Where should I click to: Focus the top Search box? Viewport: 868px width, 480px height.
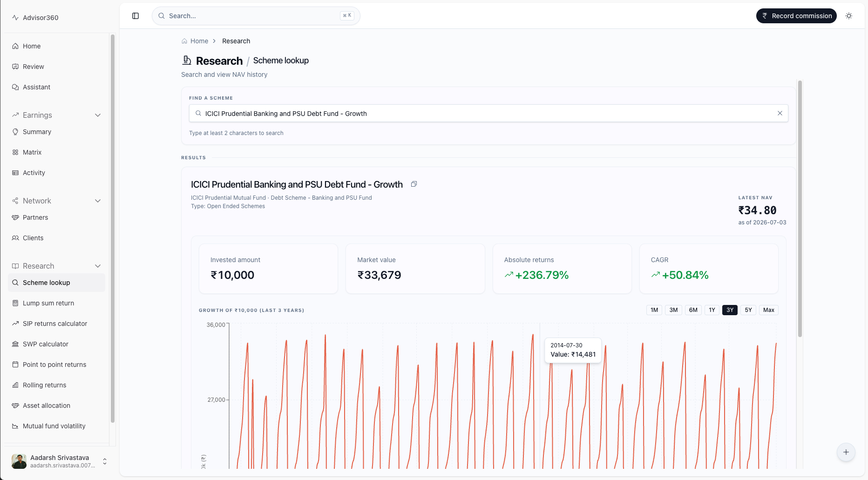point(256,16)
